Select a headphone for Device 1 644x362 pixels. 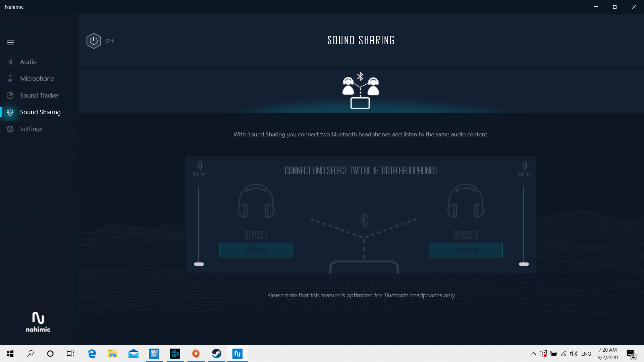(256, 250)
